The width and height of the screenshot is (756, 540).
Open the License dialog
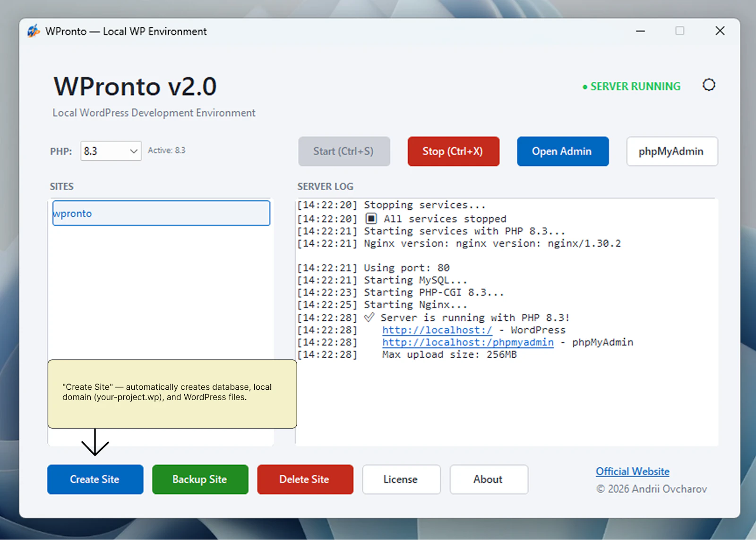click(401, 480)
